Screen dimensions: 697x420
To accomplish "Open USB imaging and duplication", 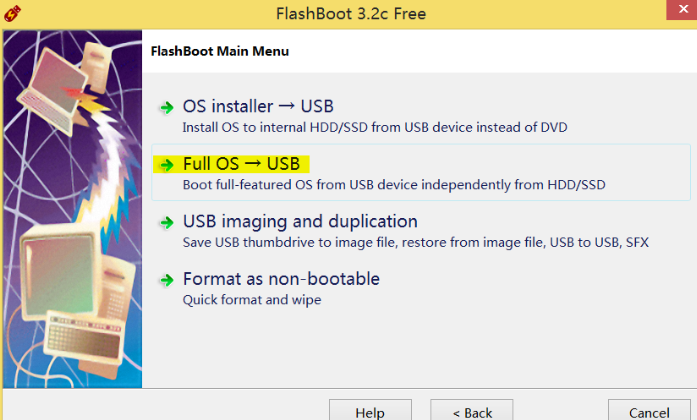I will pos(300,221).
